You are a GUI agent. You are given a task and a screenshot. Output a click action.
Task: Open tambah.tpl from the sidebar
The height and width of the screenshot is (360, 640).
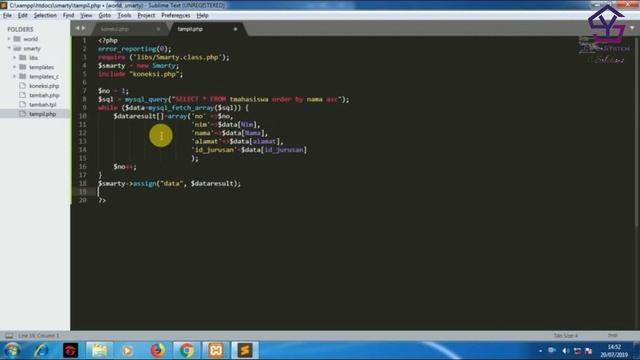[42, 104]
